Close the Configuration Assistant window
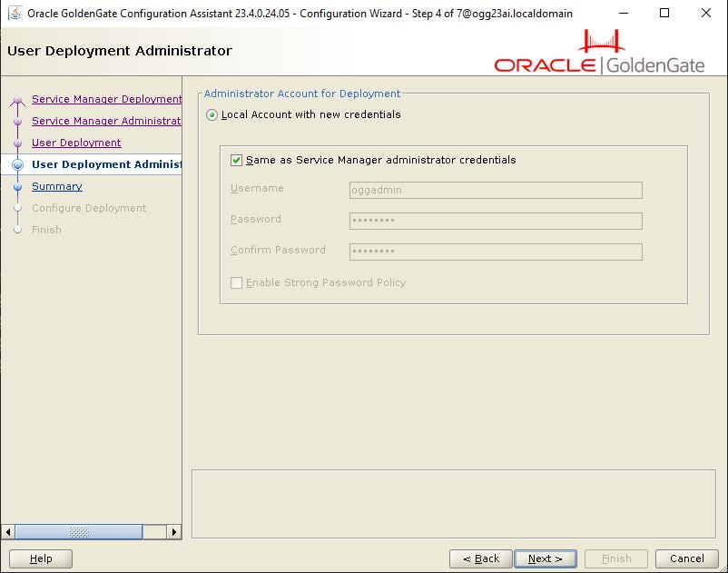728x573 pixels. point(705,13)
